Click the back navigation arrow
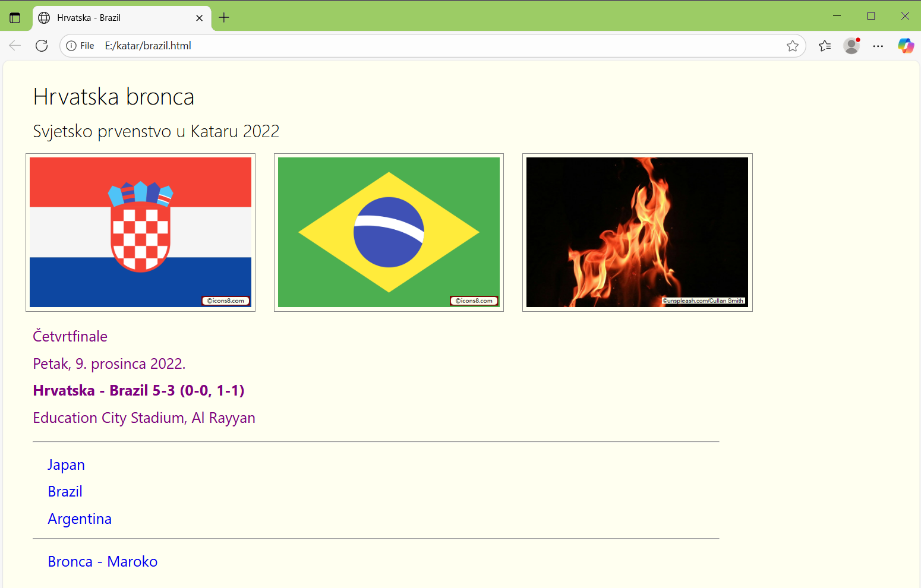This screenshot has width=921, height=588. click(15, 46)
